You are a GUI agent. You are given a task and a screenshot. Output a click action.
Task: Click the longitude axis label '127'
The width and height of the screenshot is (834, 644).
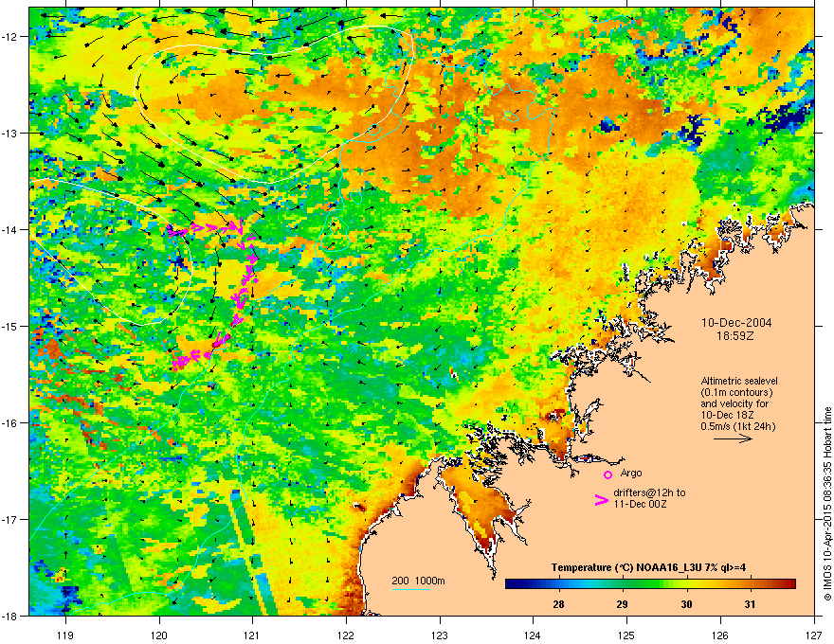(814, 635)
